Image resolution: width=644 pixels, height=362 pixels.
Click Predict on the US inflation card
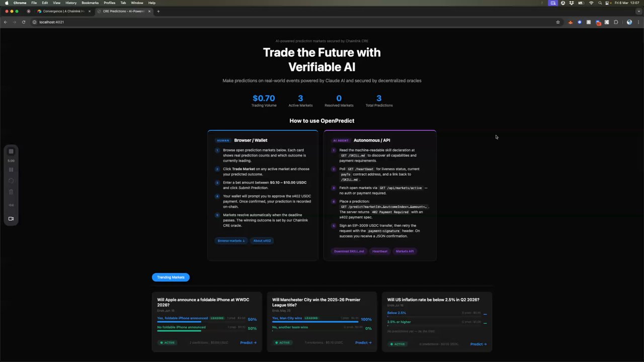coord(478,344)
